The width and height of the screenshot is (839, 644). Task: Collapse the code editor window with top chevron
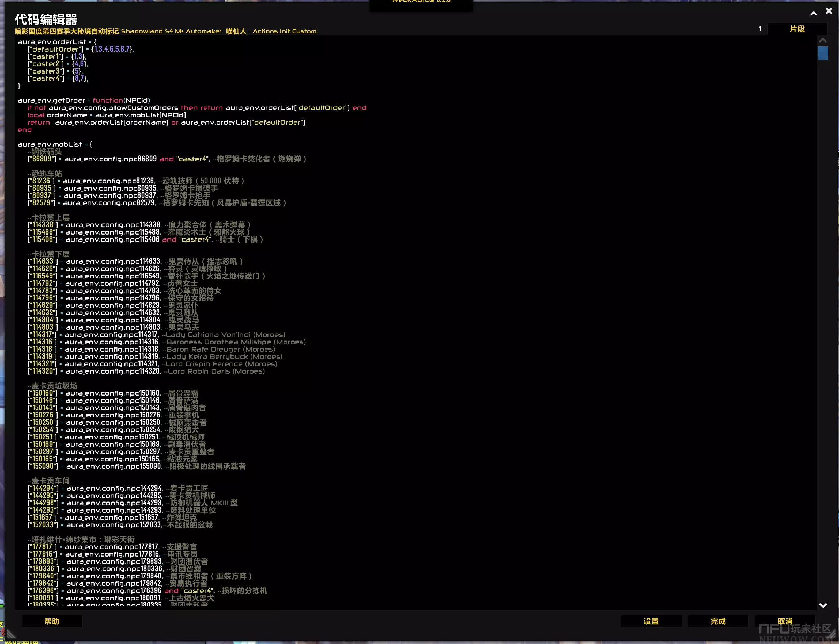[x=813, y=13]
